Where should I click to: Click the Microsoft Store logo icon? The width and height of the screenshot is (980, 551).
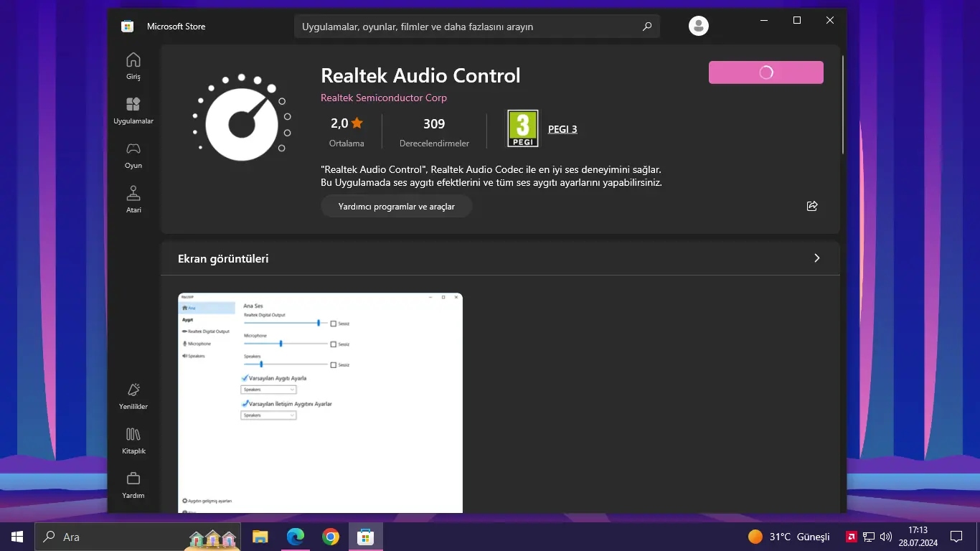(127, 27)
